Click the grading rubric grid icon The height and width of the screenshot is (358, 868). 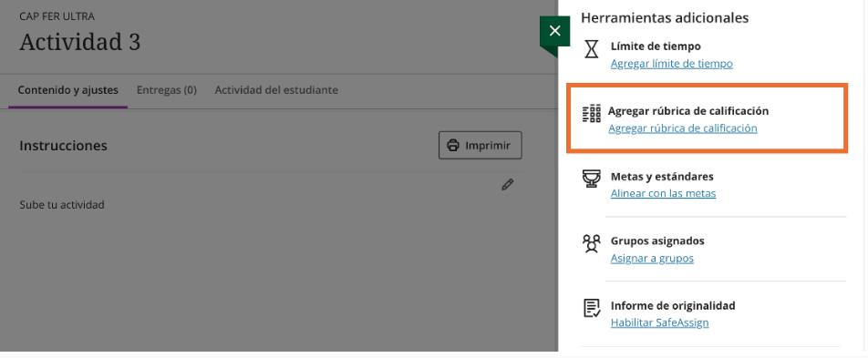pyautogui.click(x=592, y=113)
